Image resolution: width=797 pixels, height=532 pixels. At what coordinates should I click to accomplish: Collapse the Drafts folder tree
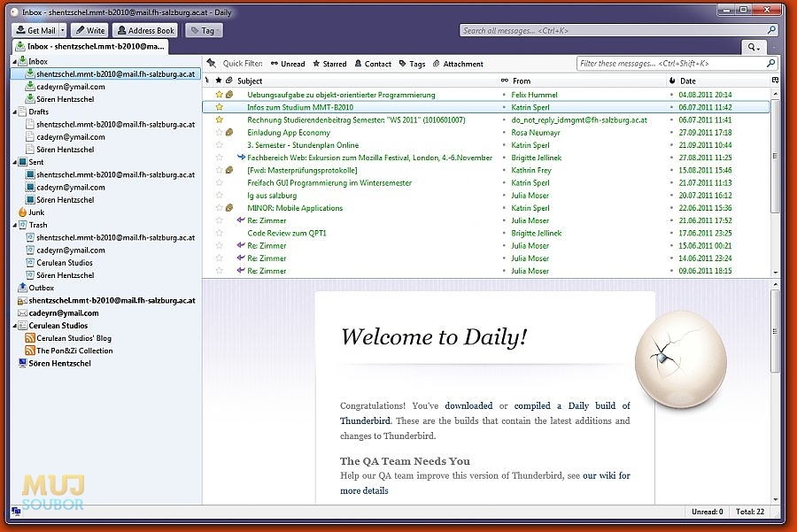coord(14,112)
